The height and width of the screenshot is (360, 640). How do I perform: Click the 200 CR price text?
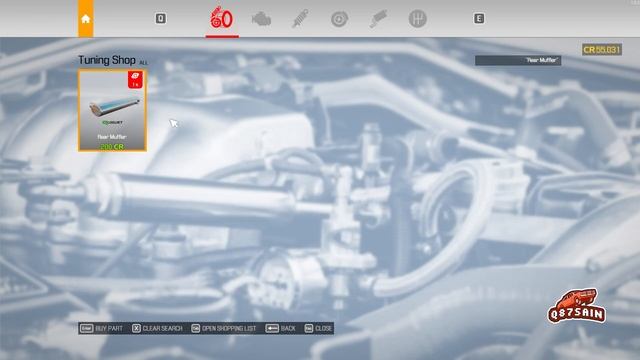click(112, 147)
